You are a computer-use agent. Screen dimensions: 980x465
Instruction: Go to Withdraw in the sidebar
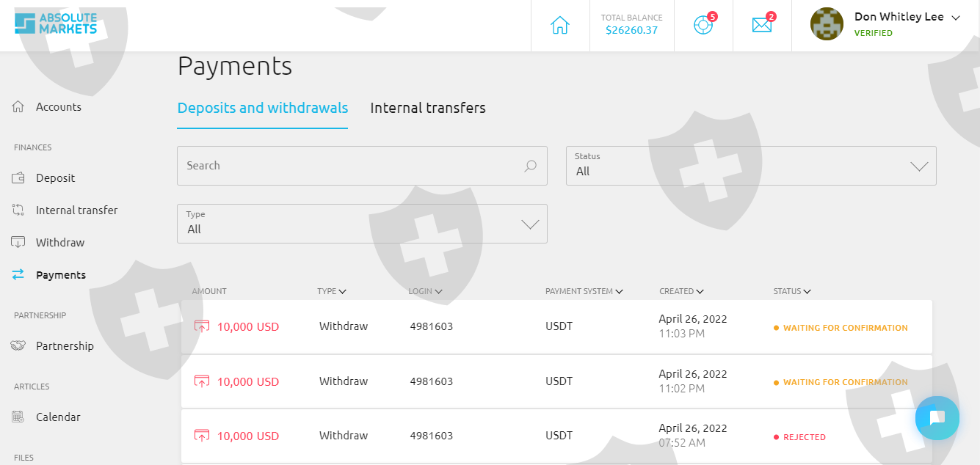(59, 243)
